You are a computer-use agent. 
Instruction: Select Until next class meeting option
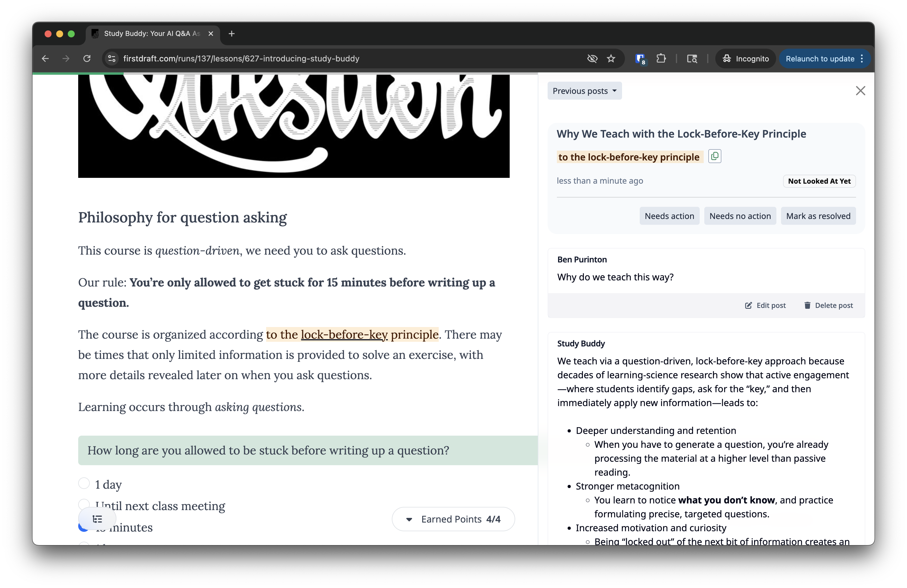84,505
